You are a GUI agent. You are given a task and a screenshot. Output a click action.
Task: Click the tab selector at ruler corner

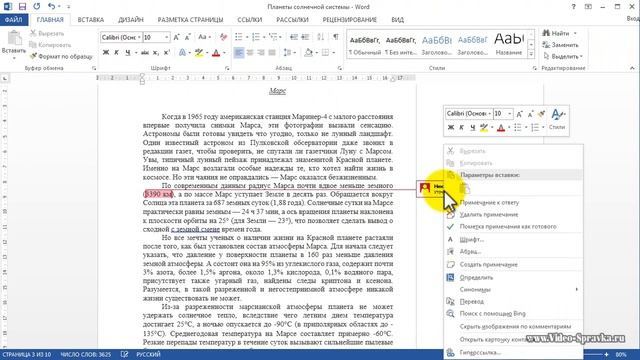click(x=5, y=78)
